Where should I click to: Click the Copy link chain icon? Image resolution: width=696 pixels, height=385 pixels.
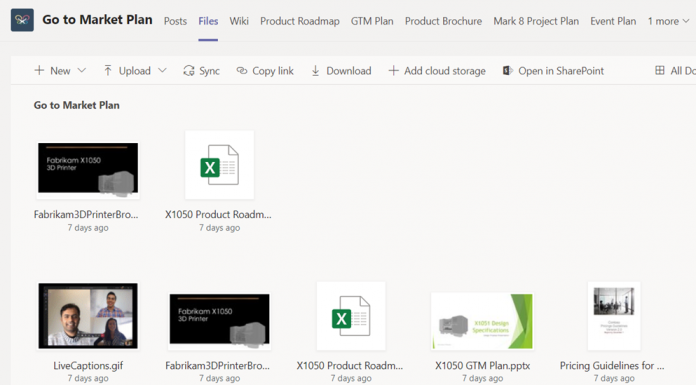click(241, 71)
